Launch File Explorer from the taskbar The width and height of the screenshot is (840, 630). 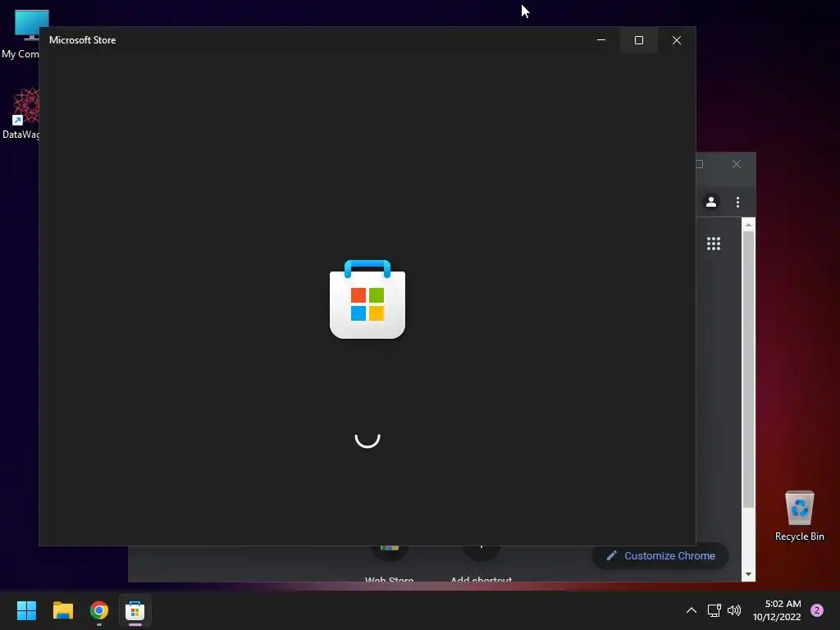62,610
